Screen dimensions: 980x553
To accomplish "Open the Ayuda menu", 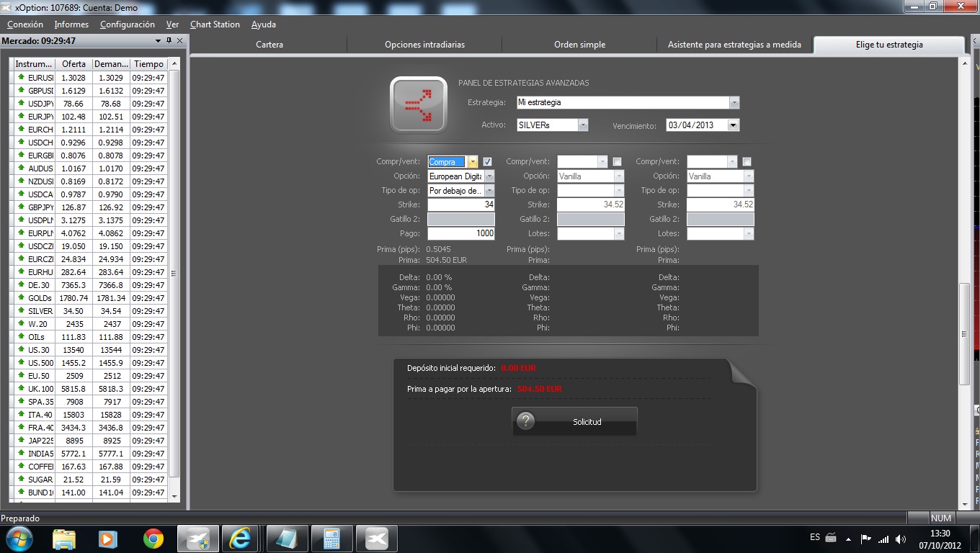I will (264, 24).
